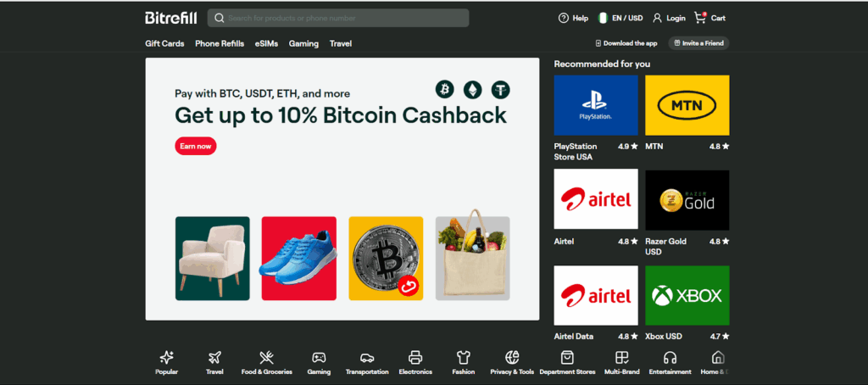Open the Fashion shirt category icon
The height and width of the screenshot is (385, 868).
coord(464,357)
